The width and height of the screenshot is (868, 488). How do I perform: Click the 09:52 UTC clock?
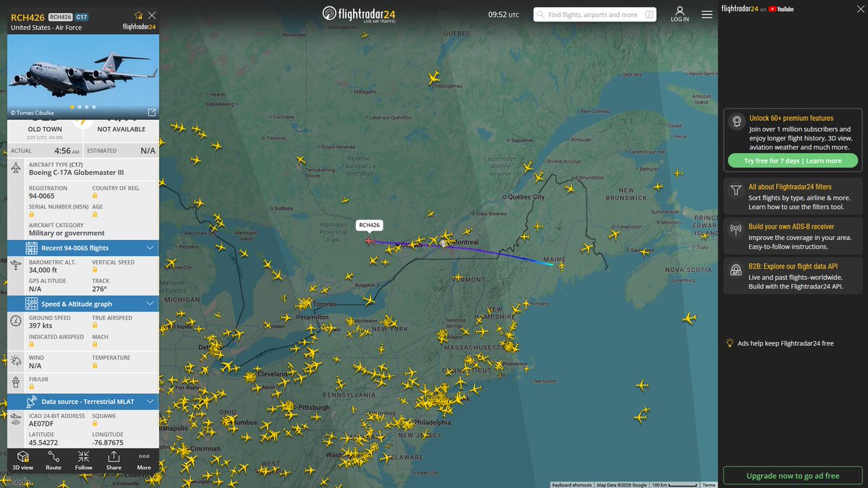503,14
